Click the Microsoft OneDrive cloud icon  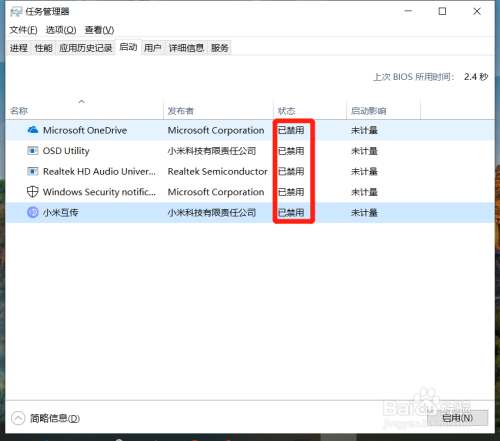(x=33, y=130)
